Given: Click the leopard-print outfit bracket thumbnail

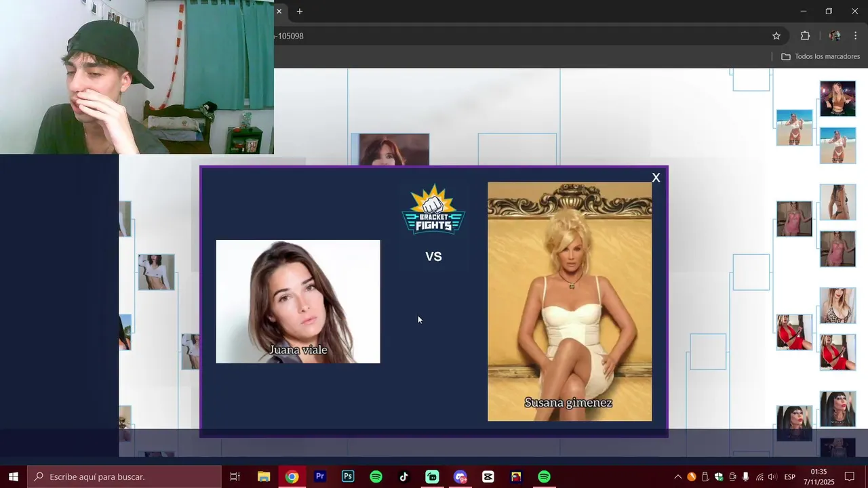Looking at the screenshot, I should 837,306.
